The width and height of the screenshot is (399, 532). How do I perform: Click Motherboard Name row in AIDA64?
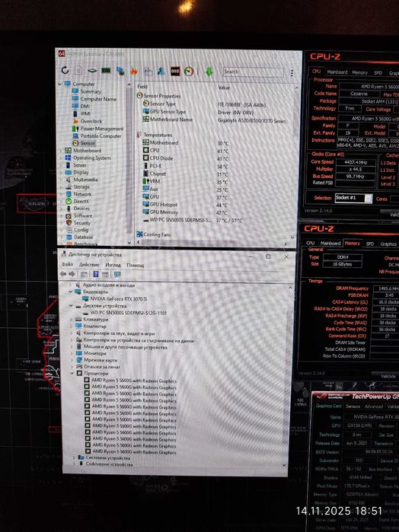coord(215,119)
